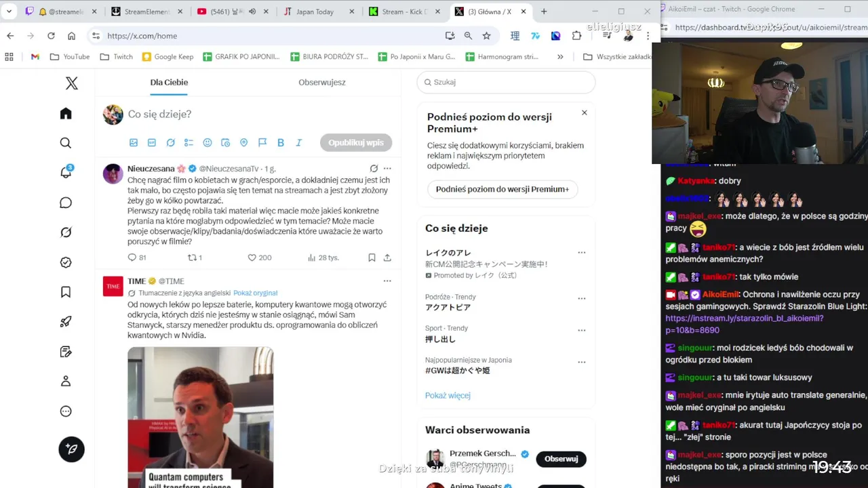This screenshot has width=868, height=488.
Task: Expand hidden bookmarks bar chevron
Action: tap(560, 57)
